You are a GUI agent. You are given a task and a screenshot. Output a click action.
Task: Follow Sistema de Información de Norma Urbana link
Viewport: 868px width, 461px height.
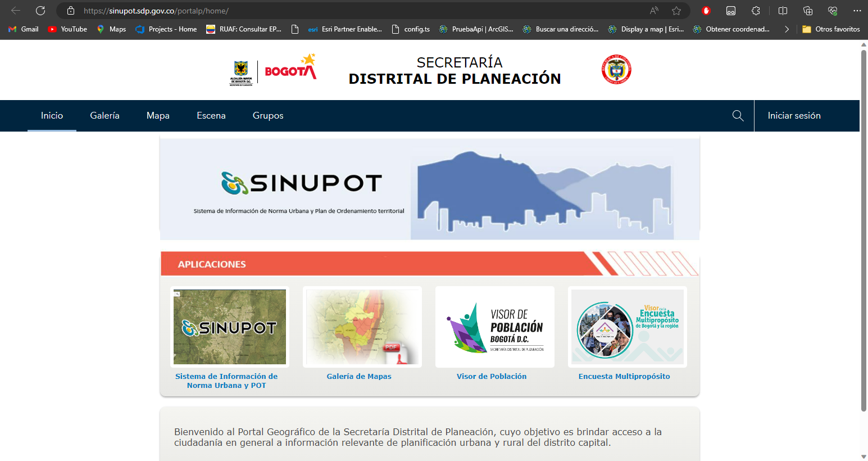click(x=226, y=381)
